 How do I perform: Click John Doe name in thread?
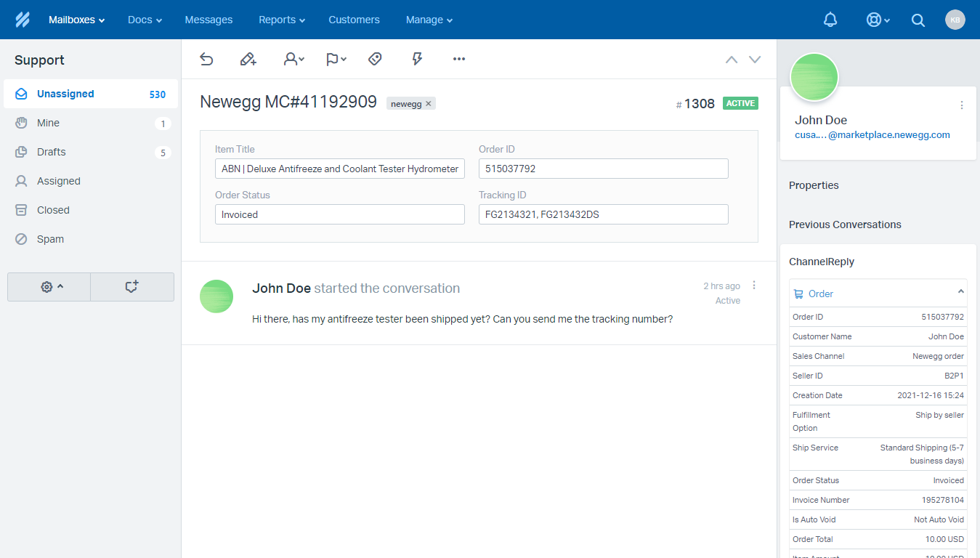(x=281, y=288)
